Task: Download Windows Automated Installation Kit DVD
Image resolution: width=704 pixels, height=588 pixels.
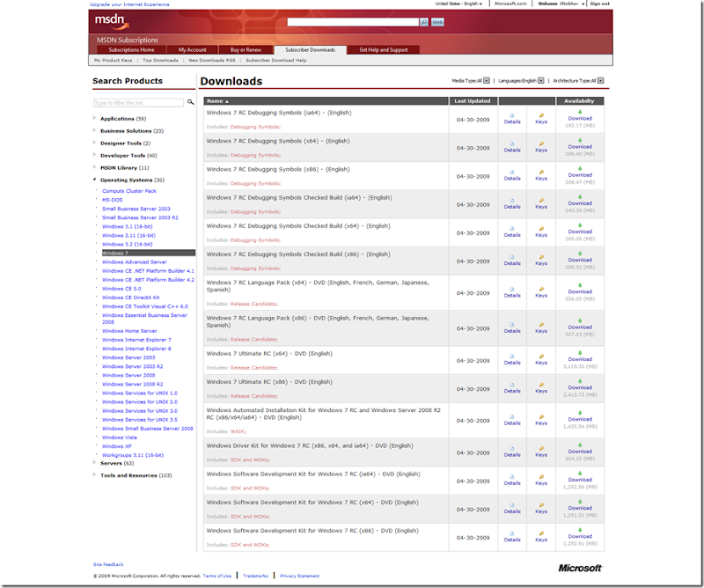Action: point(580,416)
